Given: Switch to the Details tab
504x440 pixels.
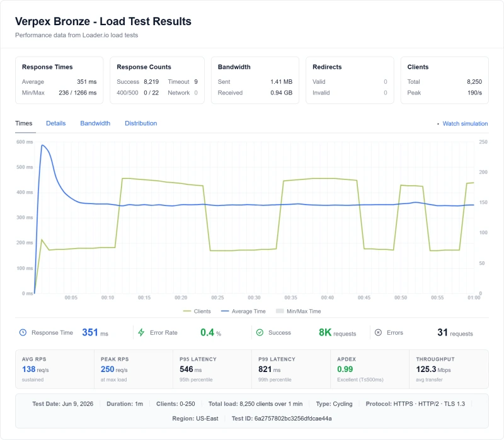Looking at the screenshot, I should pyautogui.click(x=56, y=123).
